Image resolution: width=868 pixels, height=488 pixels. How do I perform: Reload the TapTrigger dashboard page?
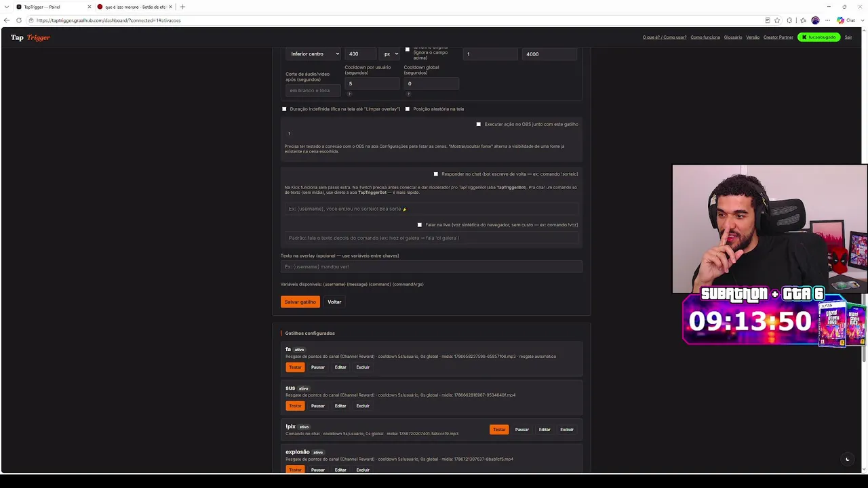tap(18, 20)
